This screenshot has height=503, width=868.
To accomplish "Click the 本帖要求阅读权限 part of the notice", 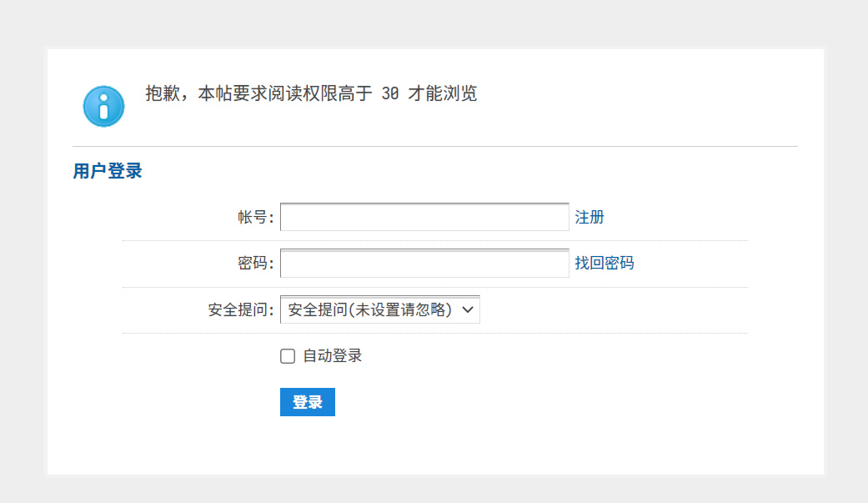I will pos(267,93).
